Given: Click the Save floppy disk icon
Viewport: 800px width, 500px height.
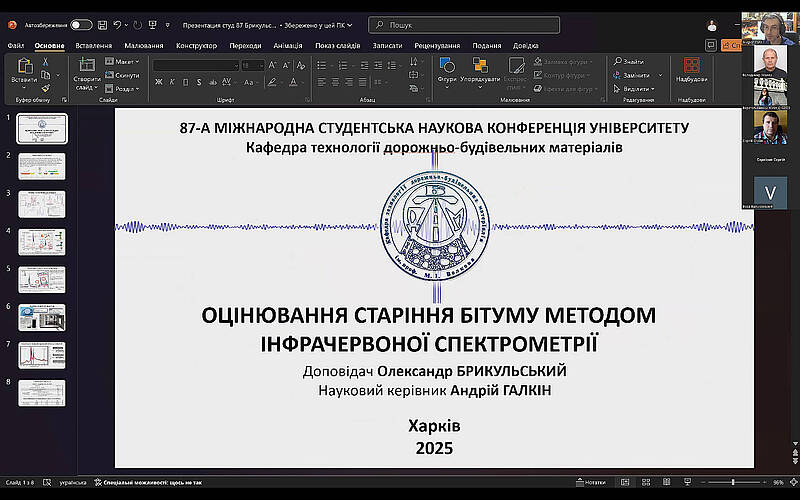Looking at the screenshot, I should point(102,24).
